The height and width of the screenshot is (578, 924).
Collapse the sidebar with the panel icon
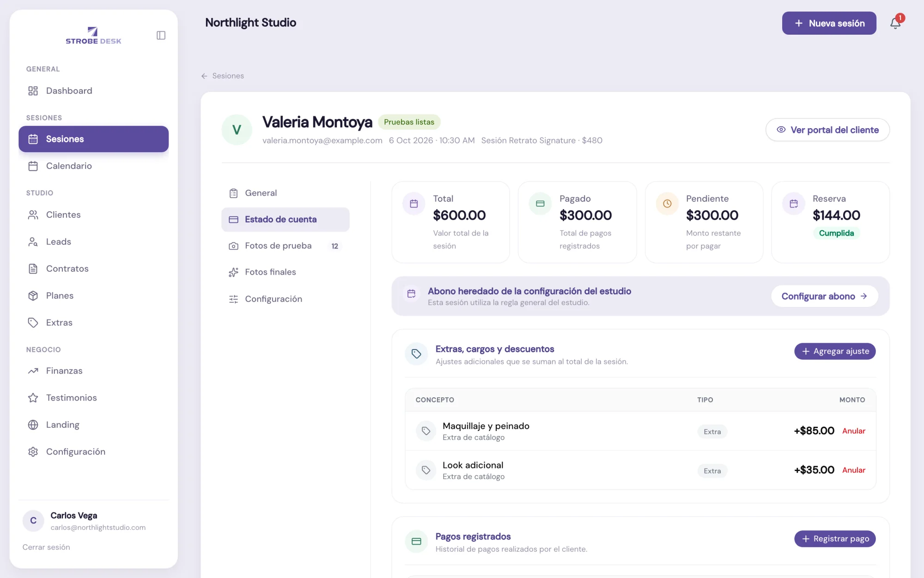161,36
